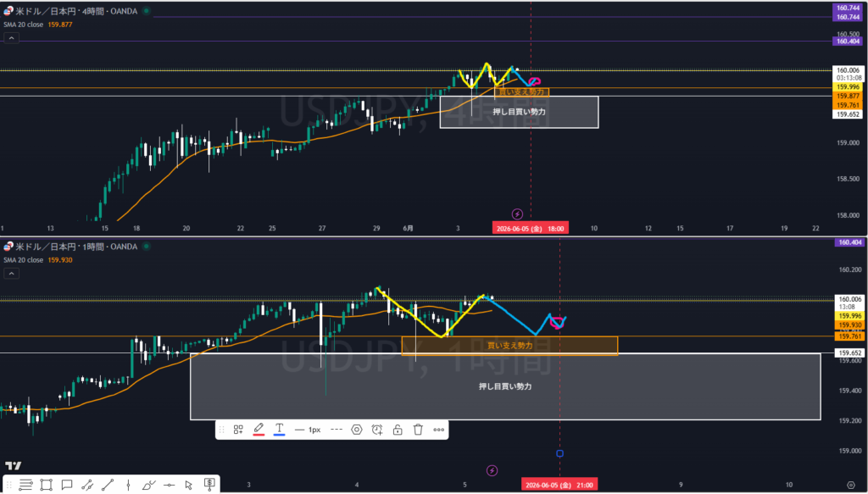Click 160.404 price label on 4-hour axis
The width and height of the screenshot is (868, 494).
(x=848, y=42)
